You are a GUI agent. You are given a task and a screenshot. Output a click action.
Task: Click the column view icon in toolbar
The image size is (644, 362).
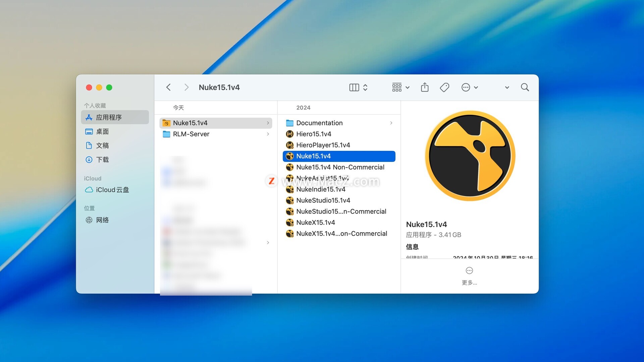354,87
